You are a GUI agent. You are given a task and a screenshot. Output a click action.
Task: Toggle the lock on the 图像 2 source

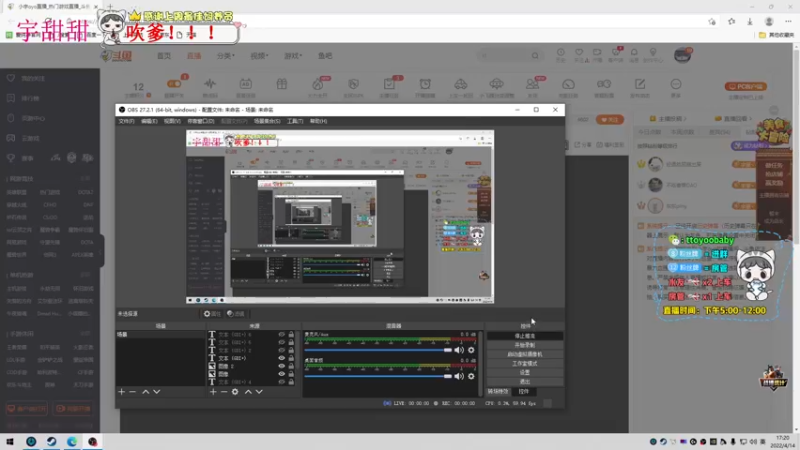[291, 366]
